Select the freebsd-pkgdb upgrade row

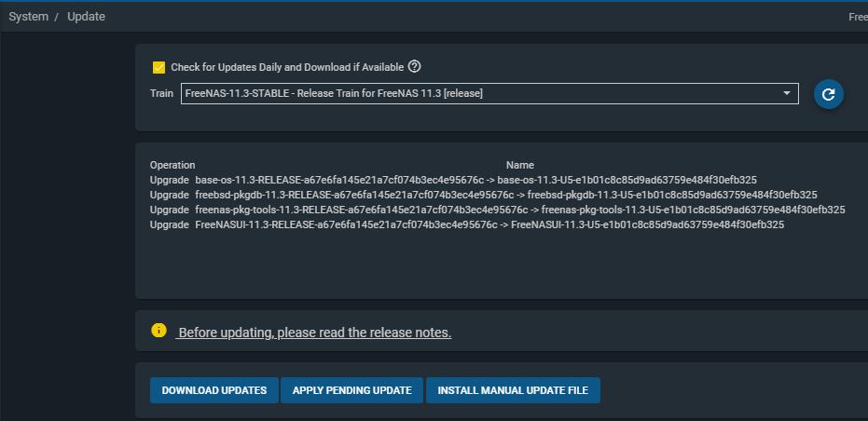pos(483,195)
